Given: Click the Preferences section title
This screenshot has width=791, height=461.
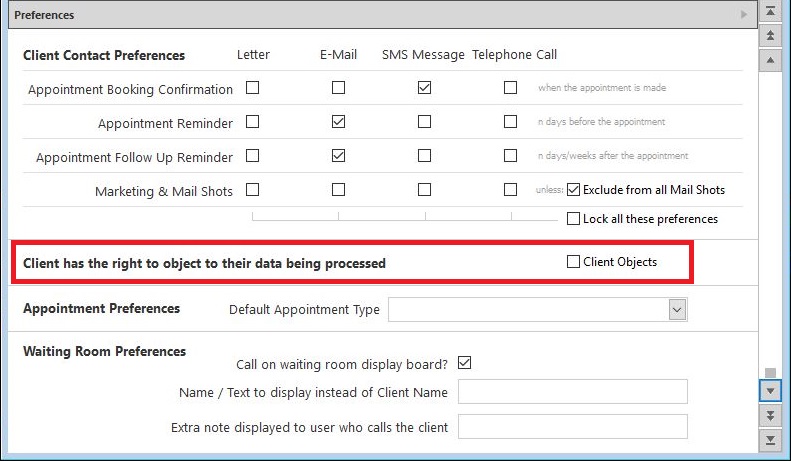Looking at the screenshot, I should (44, 15).
